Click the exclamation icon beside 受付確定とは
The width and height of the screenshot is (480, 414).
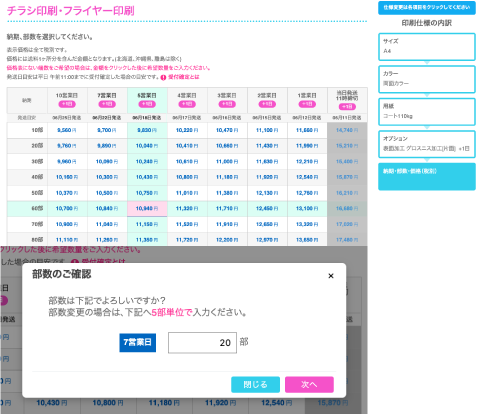point(163,77)
